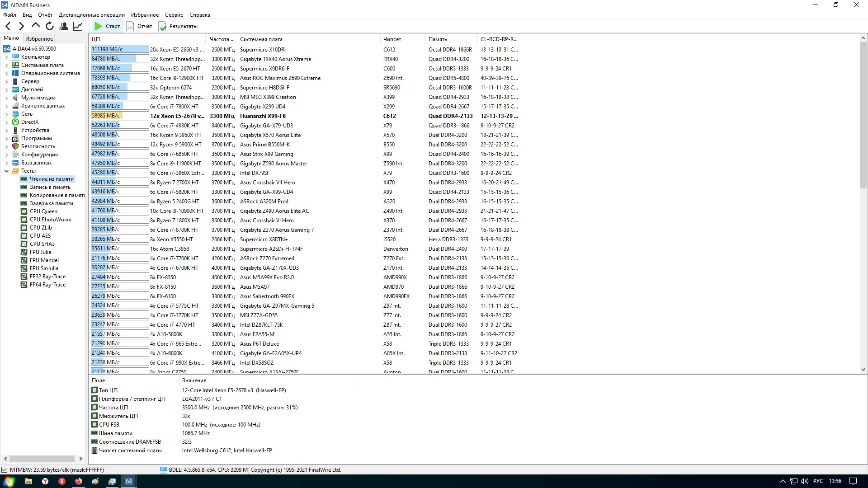Sort results by Память column header
The width and height of the screenshot is (868, 488).
(x=438, y=39)
